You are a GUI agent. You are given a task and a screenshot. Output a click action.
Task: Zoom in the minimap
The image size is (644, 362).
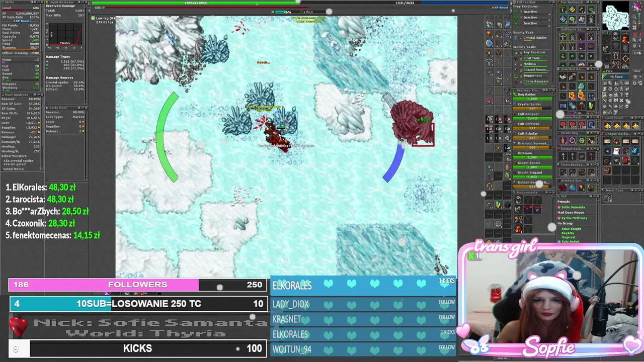point(634,22)
